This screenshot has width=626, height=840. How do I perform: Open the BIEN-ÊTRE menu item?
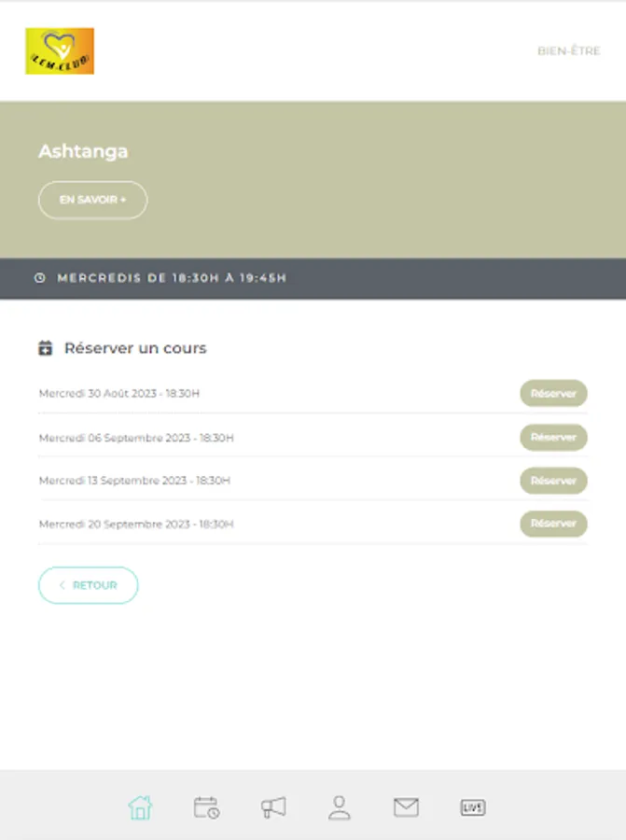click(x=568, y=51)
